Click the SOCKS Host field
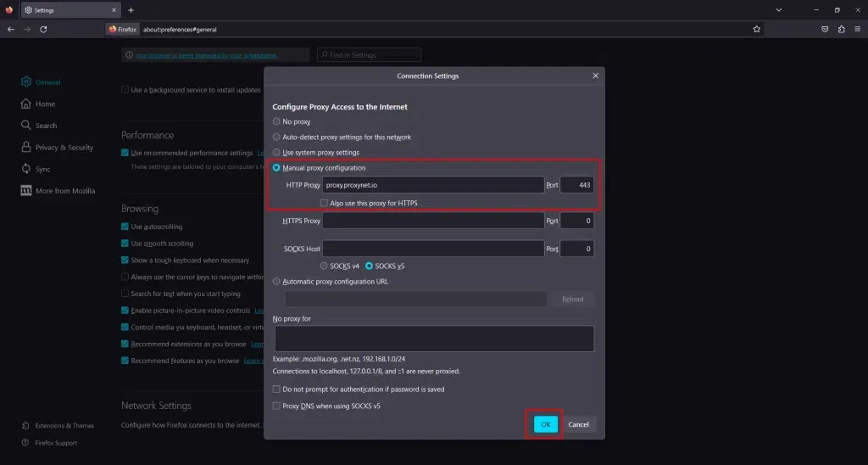The width and height of the screenshot is (868, 465). pyautogui.click(x=433, y=249)
